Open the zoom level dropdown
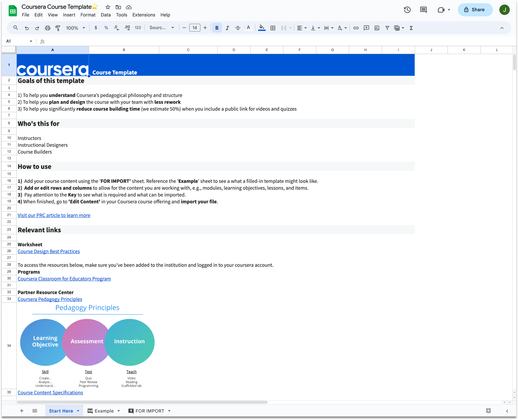Image resolution: width=518 pixels, height=420 pixels. (x=75, y=28)
